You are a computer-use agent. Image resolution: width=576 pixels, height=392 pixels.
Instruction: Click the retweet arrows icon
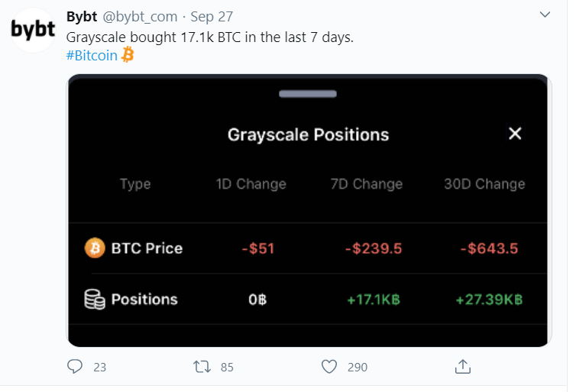202,367
